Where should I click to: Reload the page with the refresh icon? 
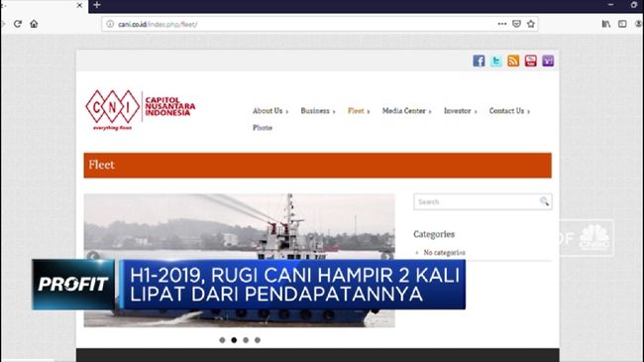point(17,24)
